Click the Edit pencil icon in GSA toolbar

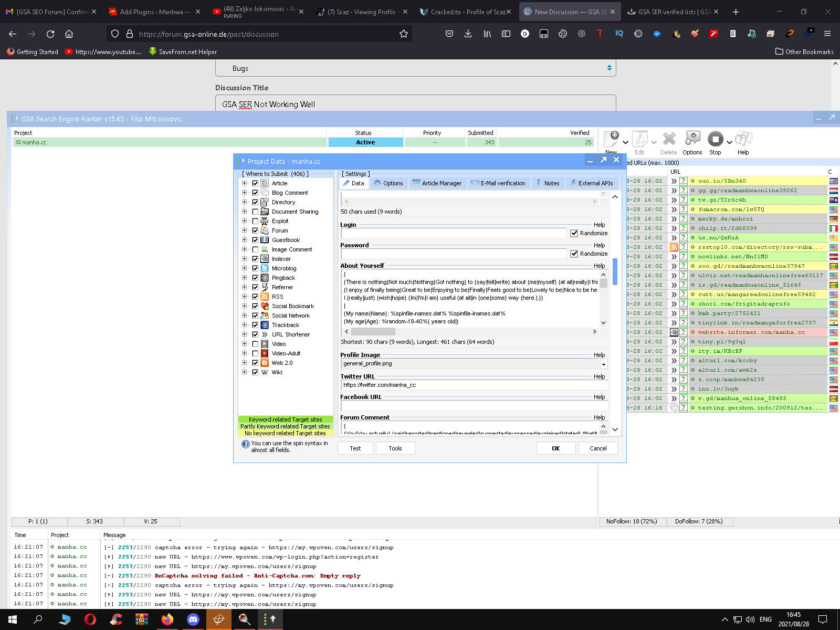pos(639,139)
